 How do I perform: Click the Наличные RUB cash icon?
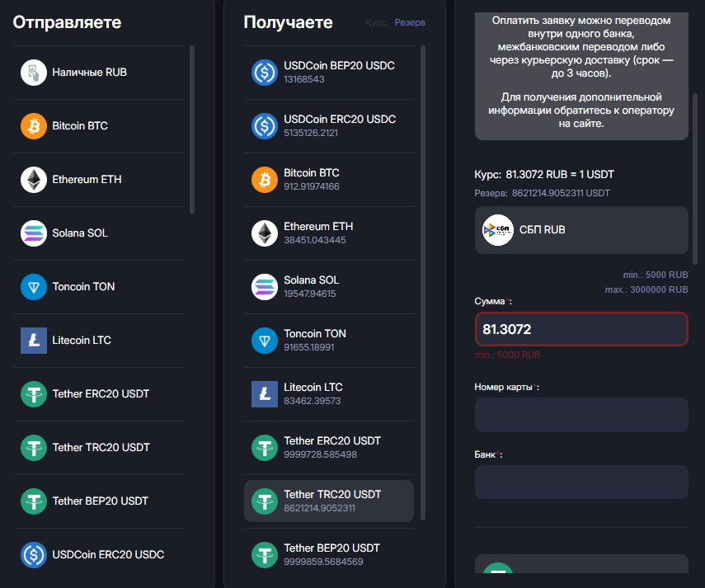point(34,73)
